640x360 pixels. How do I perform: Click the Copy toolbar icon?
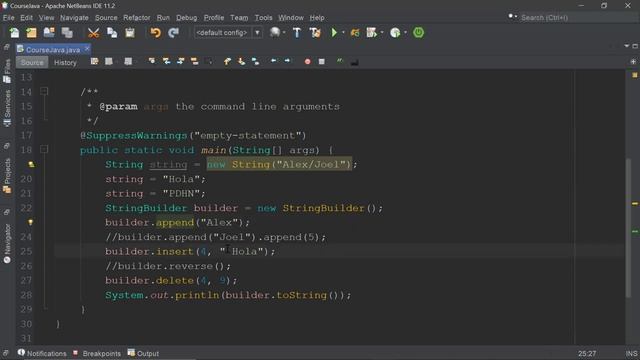point(112,33)
